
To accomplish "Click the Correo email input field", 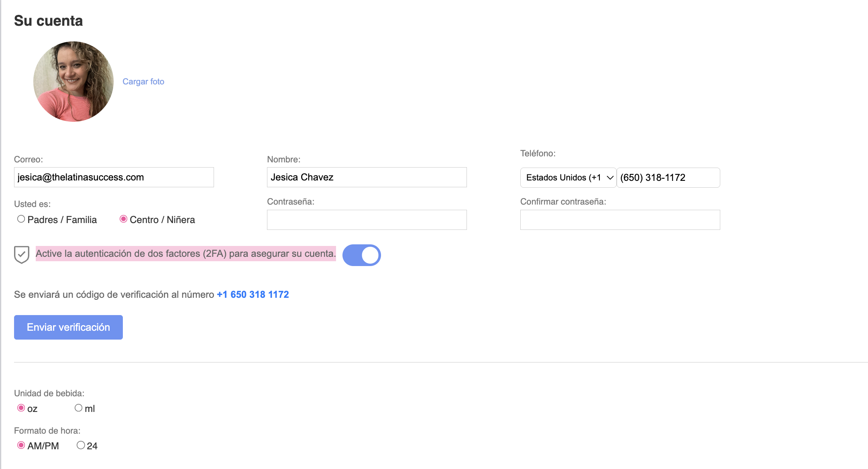I will point(114,177).
